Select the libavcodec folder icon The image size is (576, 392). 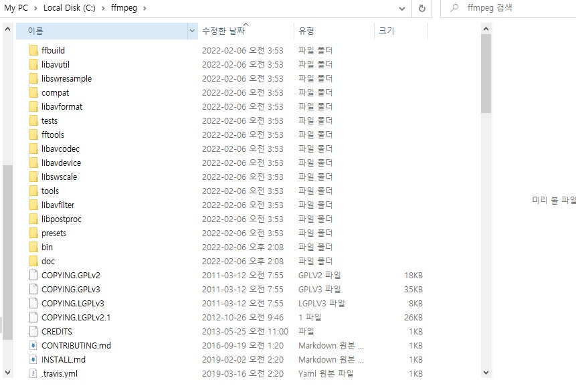pyautogui.click(x=33, y=149)
